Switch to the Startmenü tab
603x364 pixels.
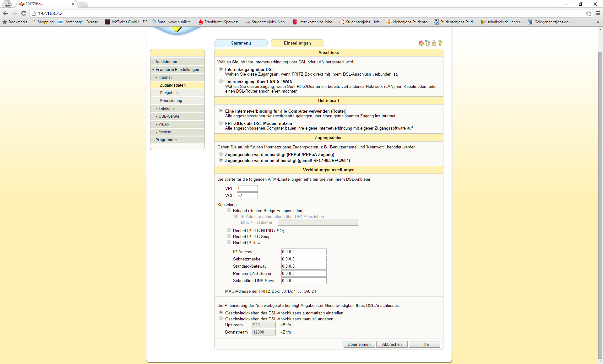[241, 43]
